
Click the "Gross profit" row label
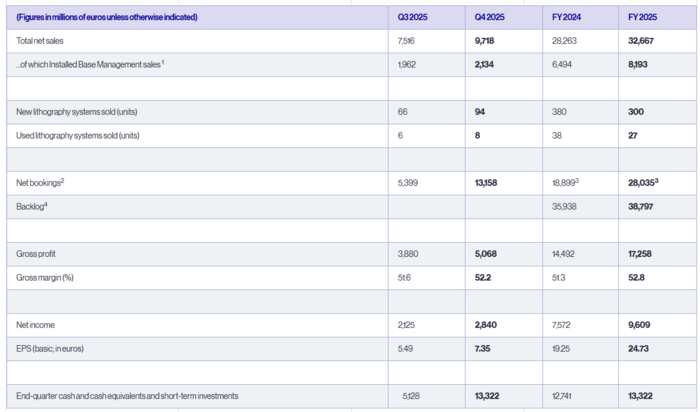click(38, 254)
